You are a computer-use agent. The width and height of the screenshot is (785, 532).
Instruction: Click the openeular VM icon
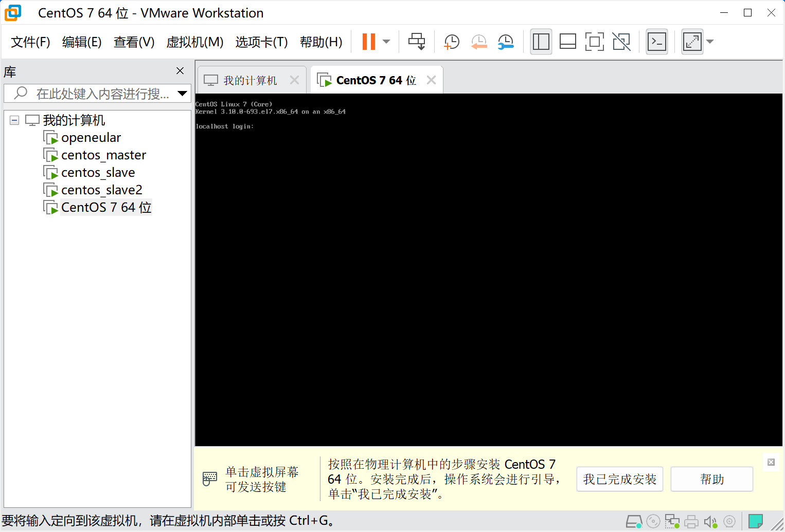pyautogui.click(x=50, y=138)
